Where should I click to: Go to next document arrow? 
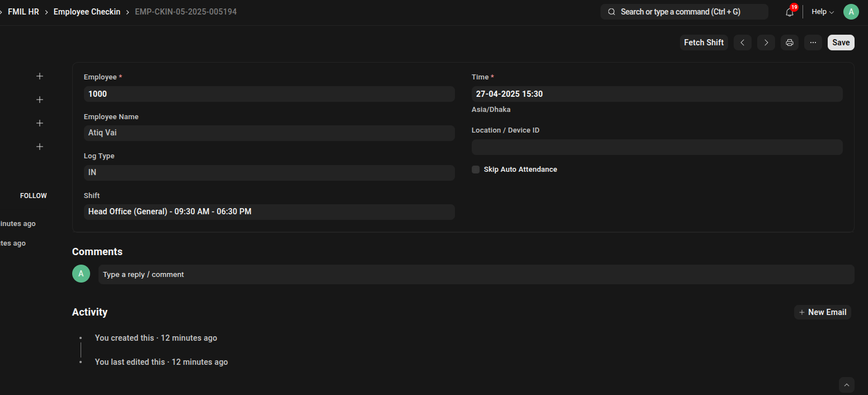766,43
